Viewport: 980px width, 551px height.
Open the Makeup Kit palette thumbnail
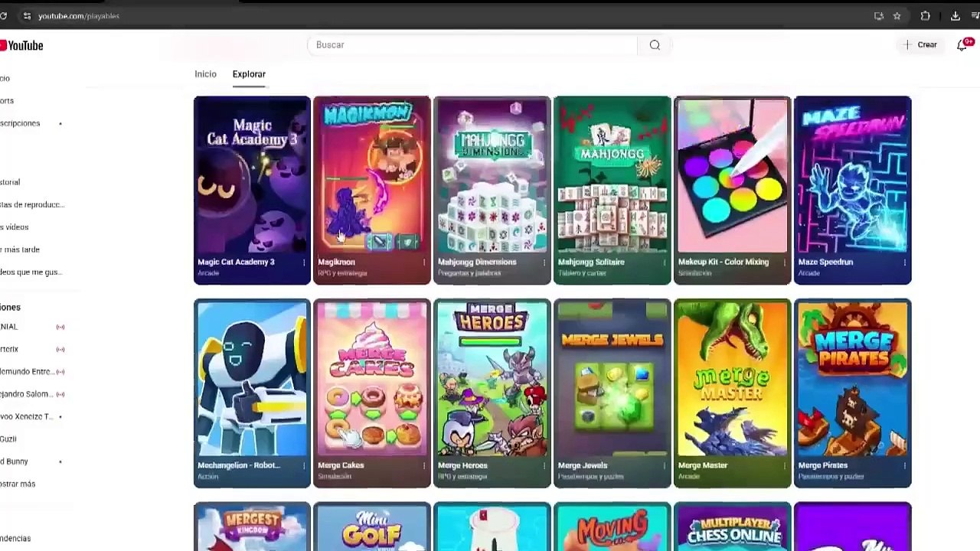tap(733, 174)
